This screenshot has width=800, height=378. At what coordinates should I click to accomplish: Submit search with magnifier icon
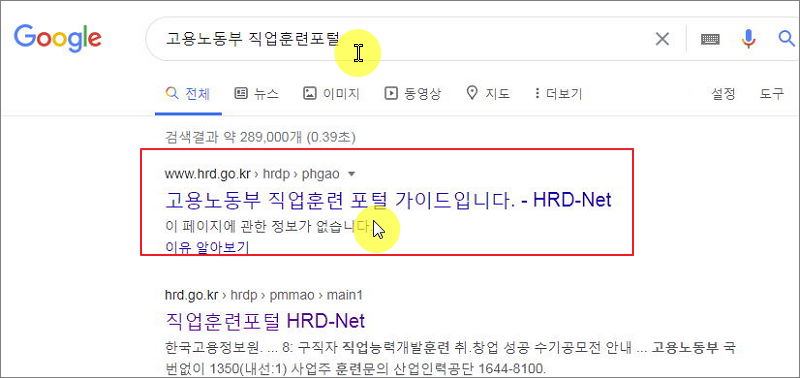[x=787, y=39]
